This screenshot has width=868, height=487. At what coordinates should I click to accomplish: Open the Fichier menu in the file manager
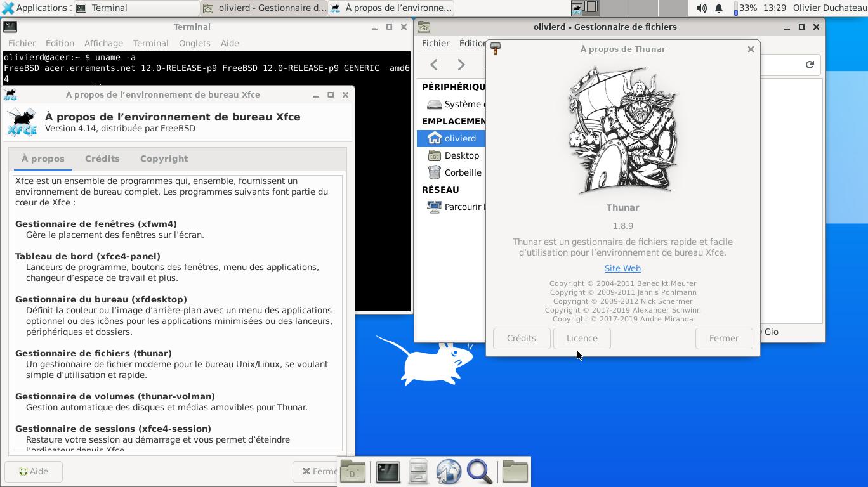436,43
